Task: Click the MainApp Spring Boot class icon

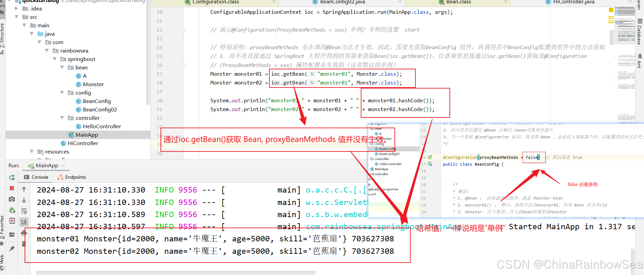Action: 71,135
